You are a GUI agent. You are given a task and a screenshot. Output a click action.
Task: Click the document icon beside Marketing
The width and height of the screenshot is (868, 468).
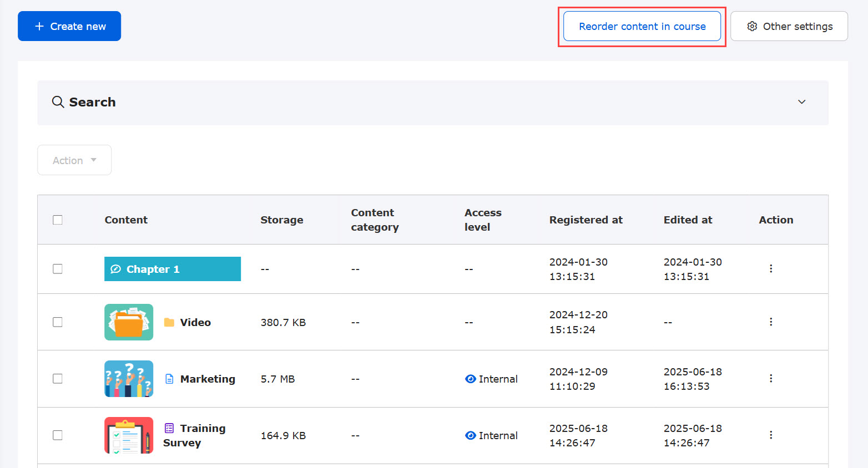pyautogui.click(x=169, y=379)
